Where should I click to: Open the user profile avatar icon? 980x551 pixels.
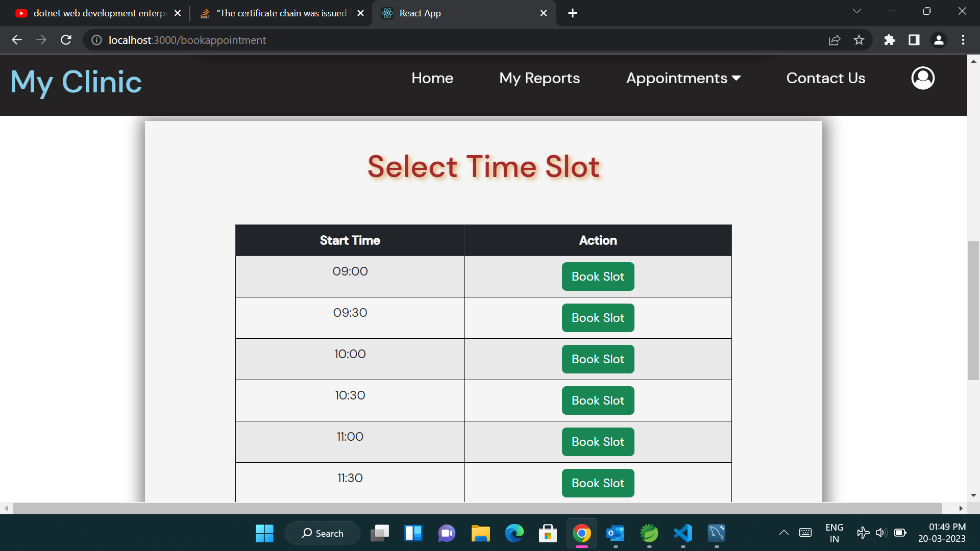click(x=923, y=78)
